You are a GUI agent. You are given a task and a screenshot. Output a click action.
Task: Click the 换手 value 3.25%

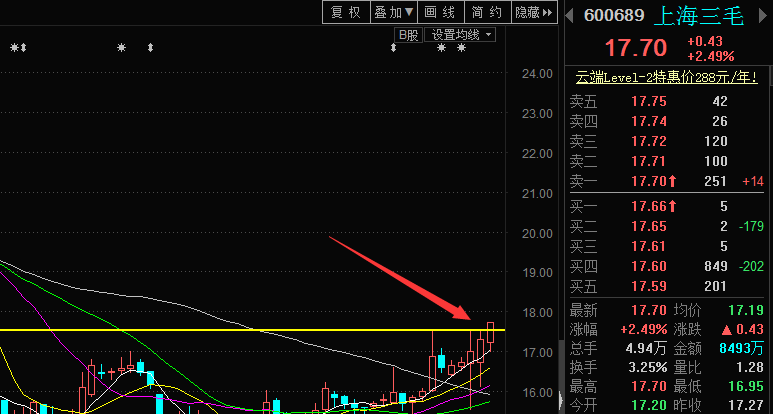646,367
